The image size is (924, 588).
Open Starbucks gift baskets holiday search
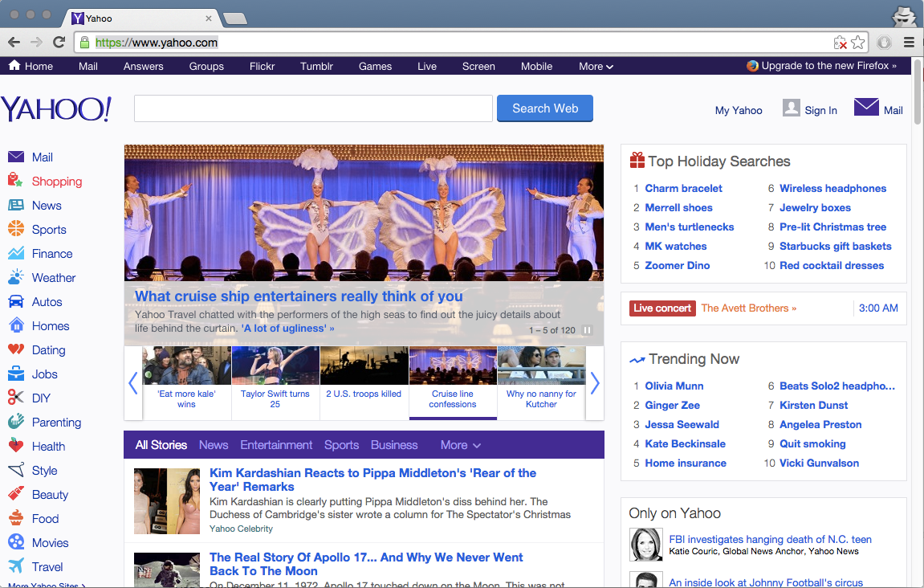point(835,246)
